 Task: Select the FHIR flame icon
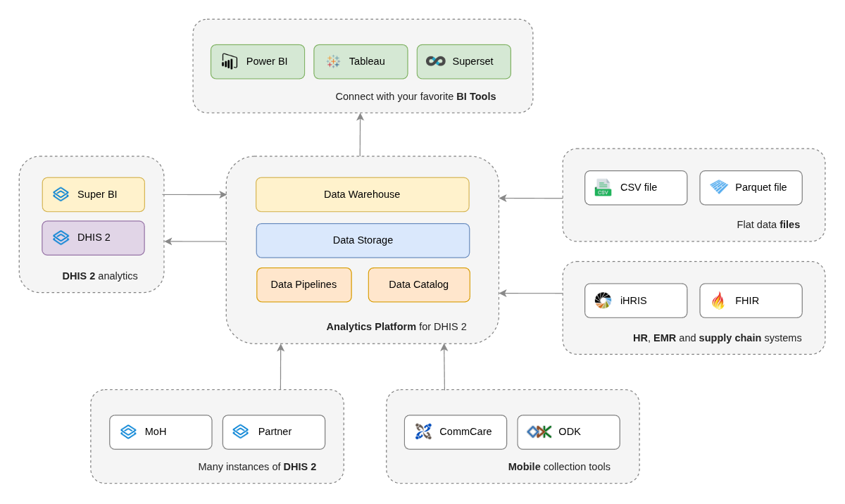(x=719, y=301)
